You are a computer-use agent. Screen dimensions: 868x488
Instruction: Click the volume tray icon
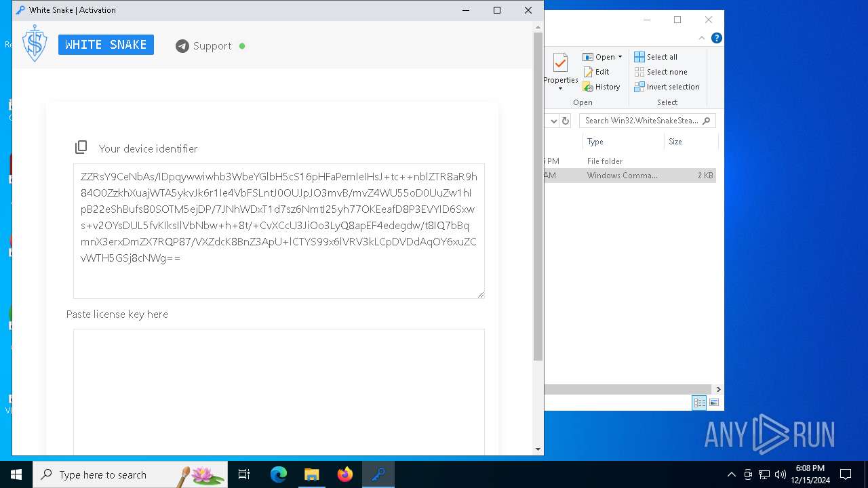point(781,474)
